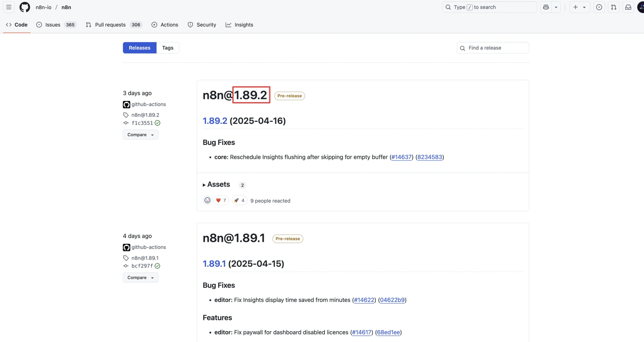The width and height of the screenshot is (644, 342).
Task: Open pull request link #14637
Action: (401, 157)
